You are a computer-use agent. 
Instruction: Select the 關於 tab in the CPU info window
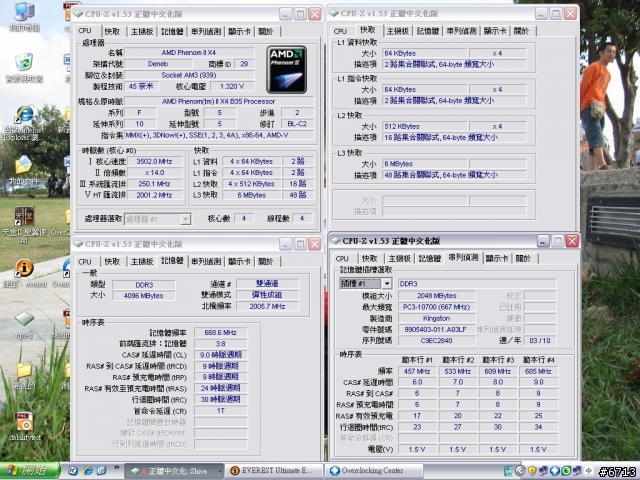coord(265,31)
